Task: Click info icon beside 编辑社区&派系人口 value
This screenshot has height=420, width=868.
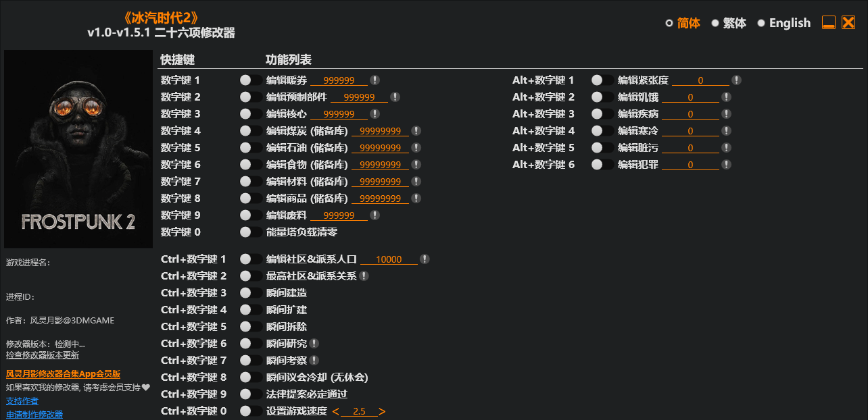Action: point(425,259)
